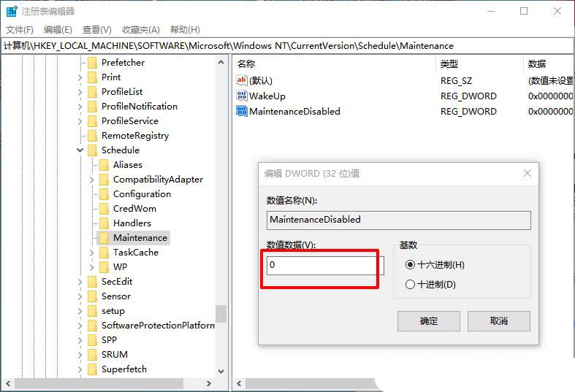
Task: Click the Registry Editor app icon in title bar
Action: point(12,12)
